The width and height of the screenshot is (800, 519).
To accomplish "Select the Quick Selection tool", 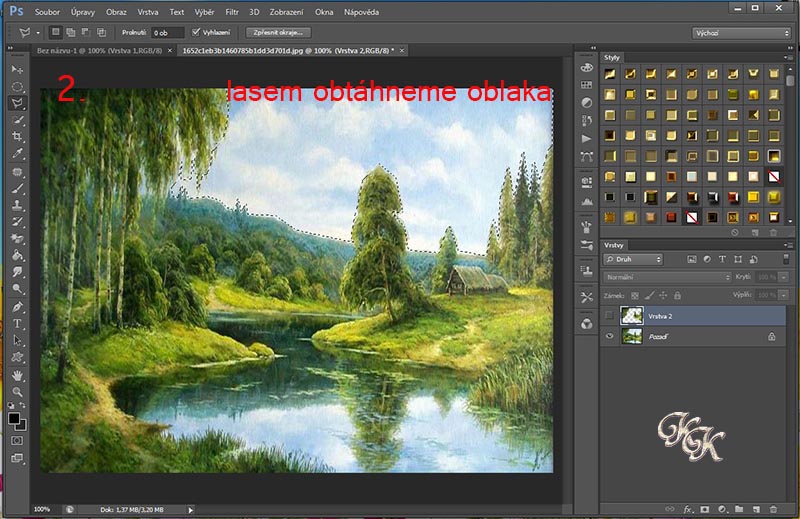I will coord(17,120).
